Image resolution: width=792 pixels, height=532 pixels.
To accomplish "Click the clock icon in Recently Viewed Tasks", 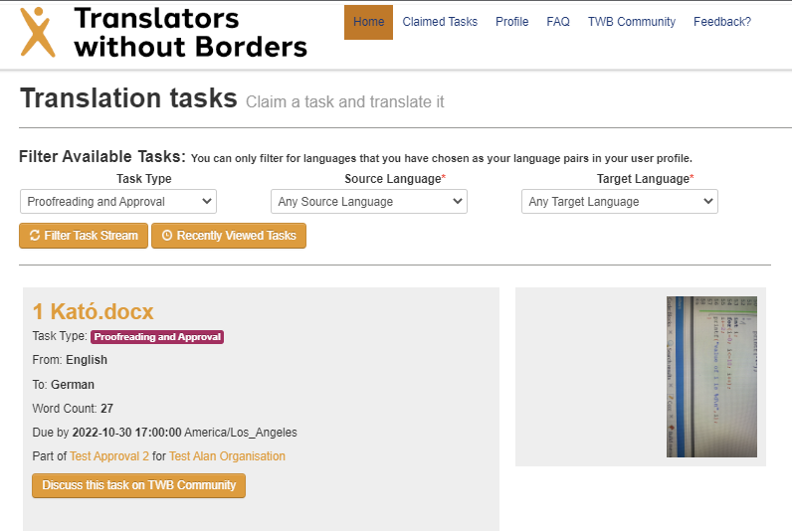I will [167, 236].
